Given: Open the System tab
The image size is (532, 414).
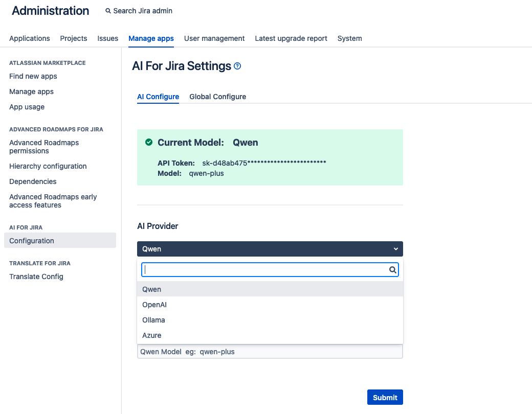Looking at the screenshot, I should pyautogui.click(x=349, y=38).
